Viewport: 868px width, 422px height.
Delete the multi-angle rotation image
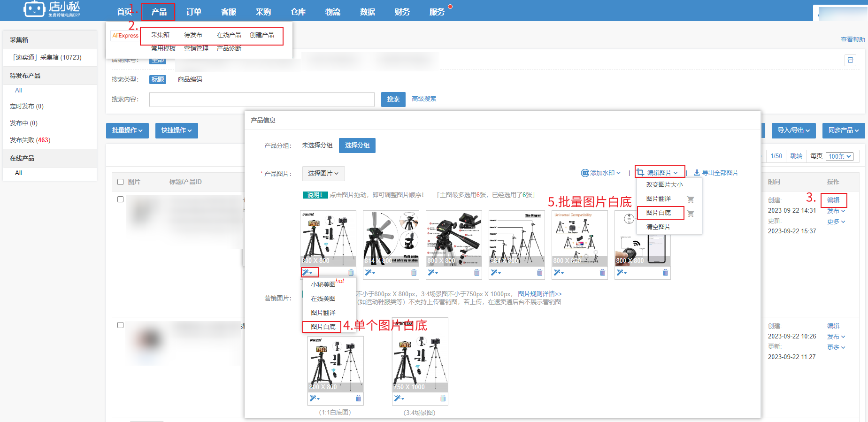tap(414, 272)
